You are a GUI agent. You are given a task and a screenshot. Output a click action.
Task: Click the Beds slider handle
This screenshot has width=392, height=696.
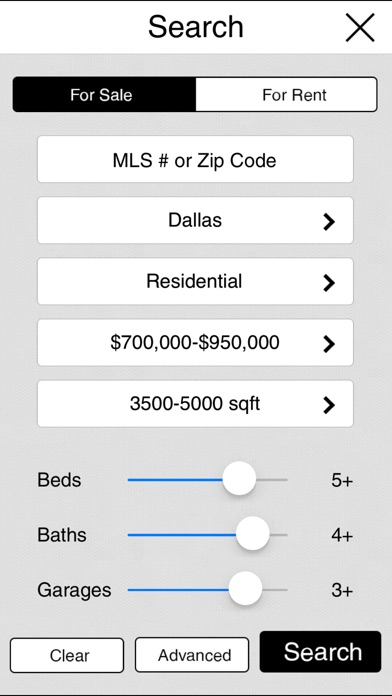coord(239,479)
